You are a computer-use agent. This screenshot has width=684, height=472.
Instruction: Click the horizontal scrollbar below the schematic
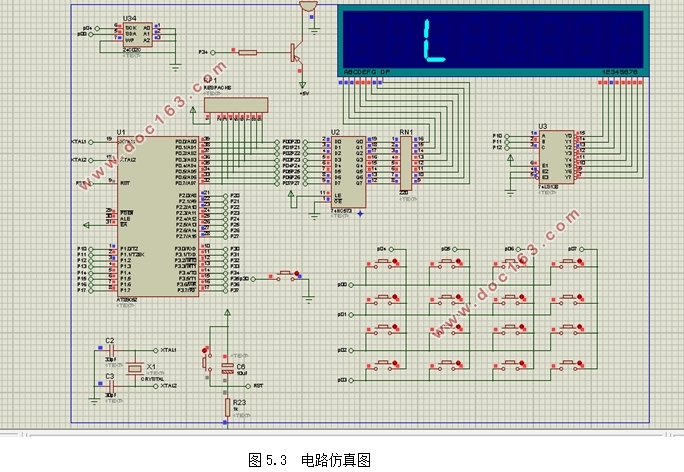click(345, 434)
